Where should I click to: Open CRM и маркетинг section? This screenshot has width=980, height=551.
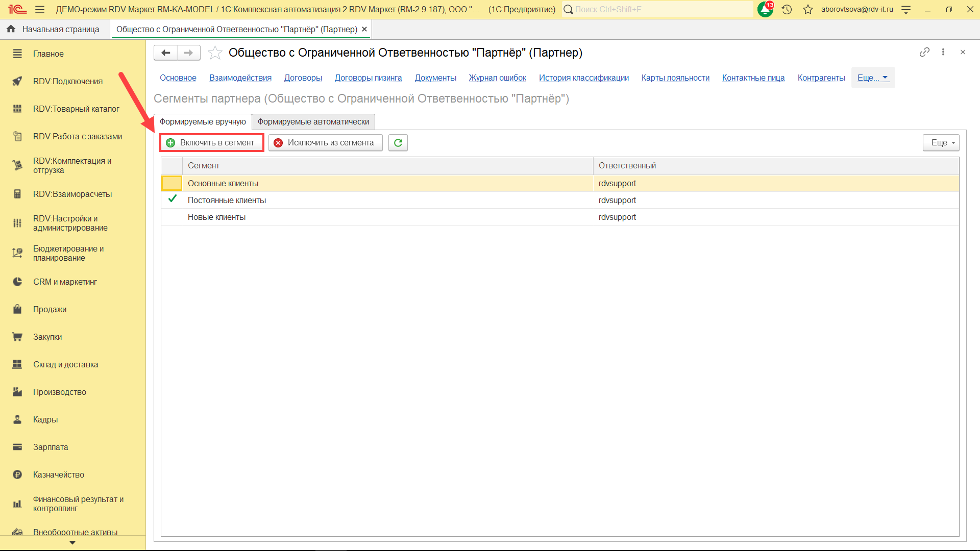point(65,282)
